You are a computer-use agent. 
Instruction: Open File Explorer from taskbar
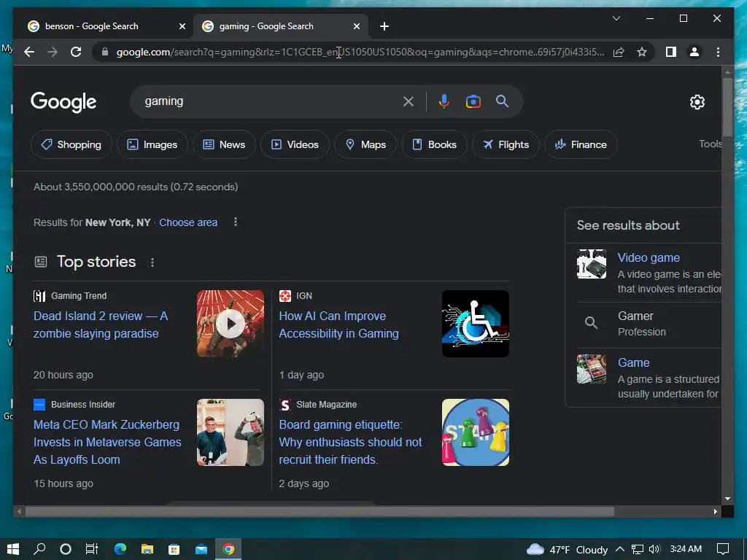coord(147,549)
